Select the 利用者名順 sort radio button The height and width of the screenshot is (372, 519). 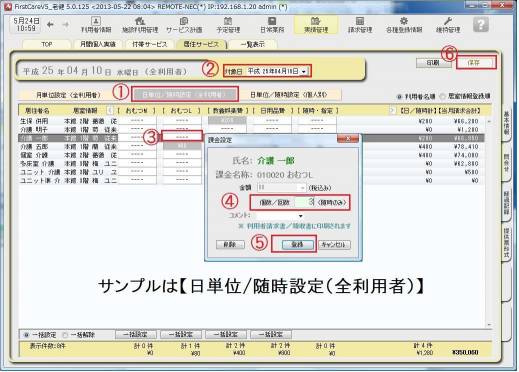pyautogui.click(x=399, y=97)
